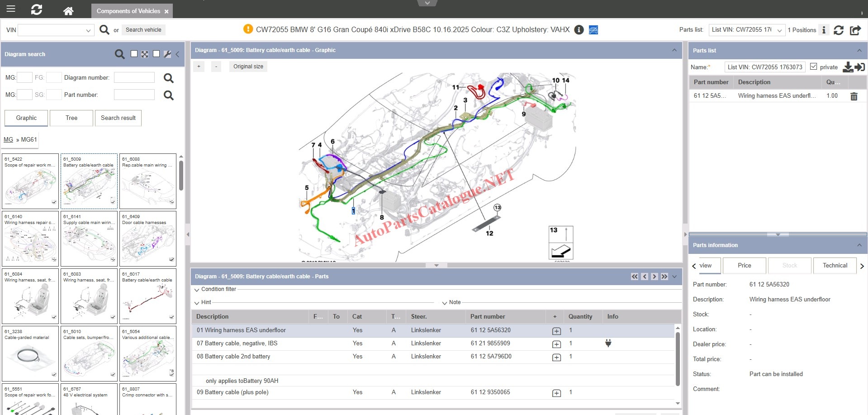Expand the Condition filter section

197,290
